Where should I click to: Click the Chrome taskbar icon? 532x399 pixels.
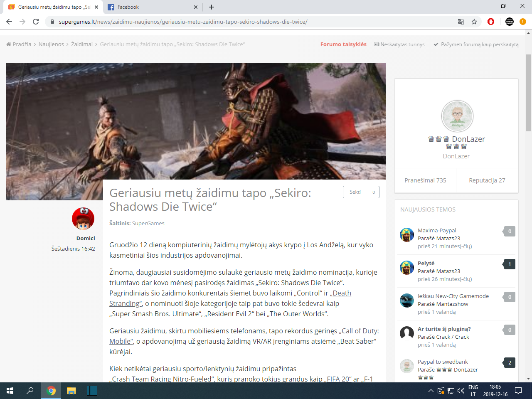tap(51, 391)
